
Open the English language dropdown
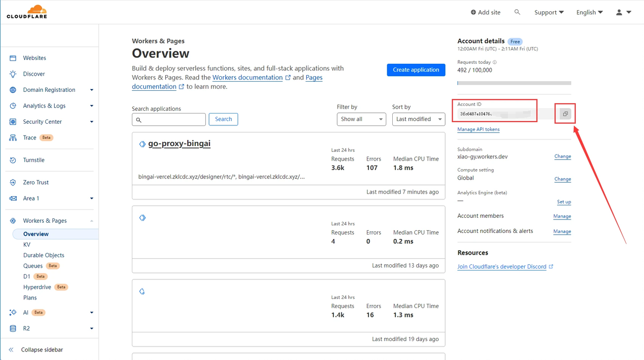point(589,12)
